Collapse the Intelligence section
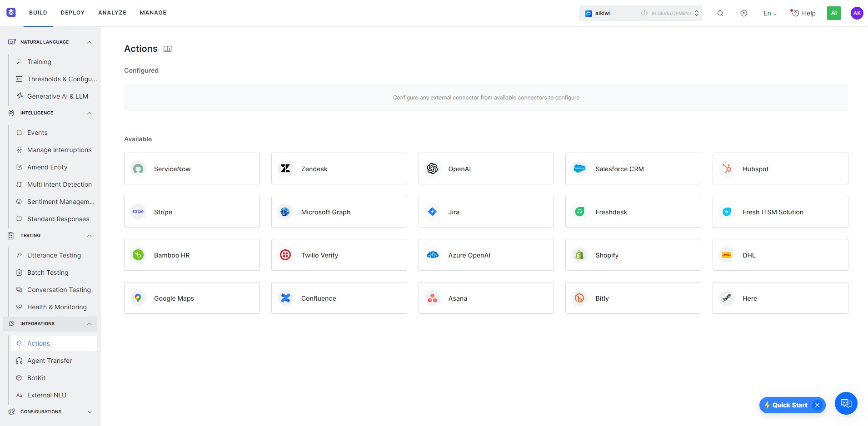This screenshot has height=426, width=868. pyautogui.click(x=90, y=113)
